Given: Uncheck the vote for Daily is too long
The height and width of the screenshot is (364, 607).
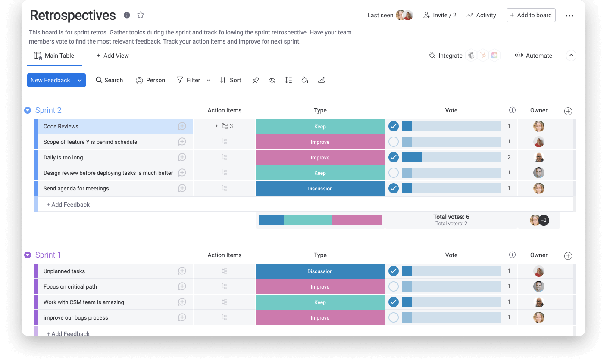Looking at the screenshot, I should click(393, 157).
